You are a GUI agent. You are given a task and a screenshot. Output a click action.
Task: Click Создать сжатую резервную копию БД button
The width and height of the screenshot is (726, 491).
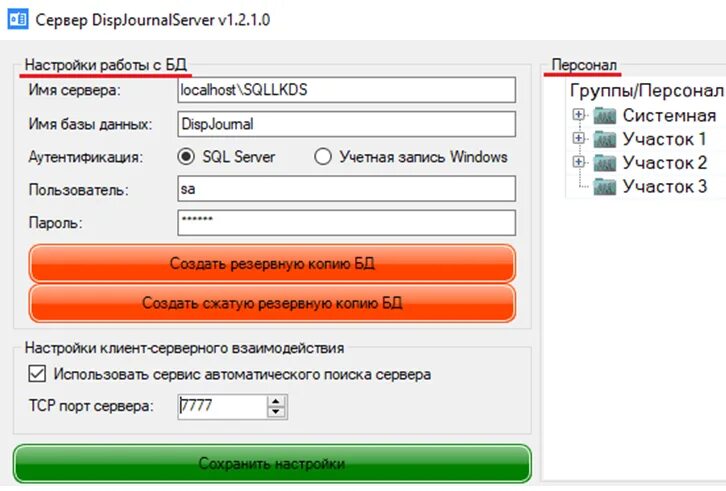(x=272, y=303)
